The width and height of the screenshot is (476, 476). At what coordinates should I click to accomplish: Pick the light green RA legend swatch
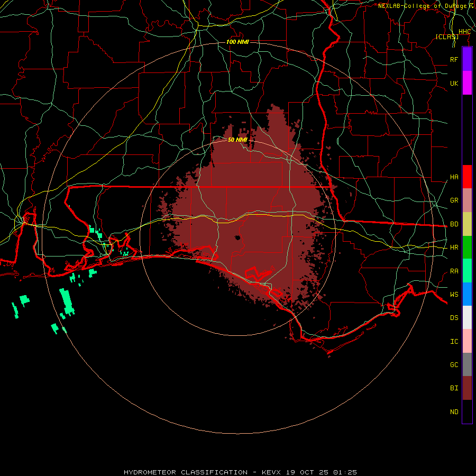point(467,271)
